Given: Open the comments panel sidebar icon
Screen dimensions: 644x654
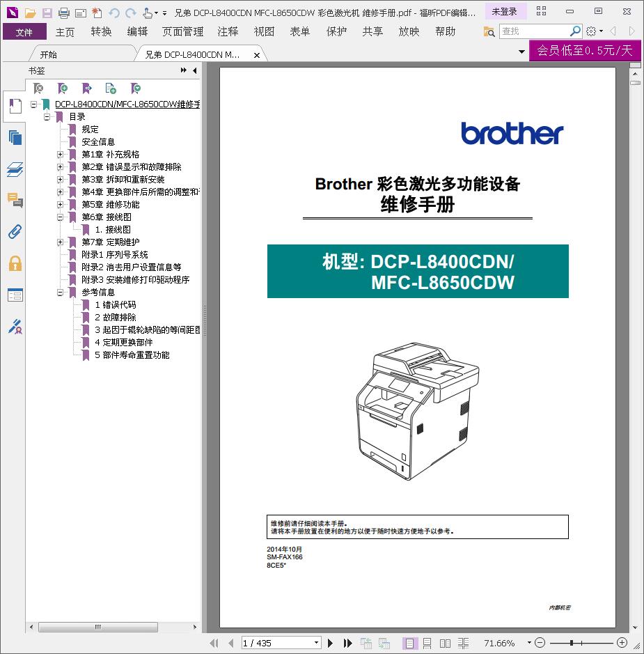Looking at the screenshot, I should click(x=15, y=200).
